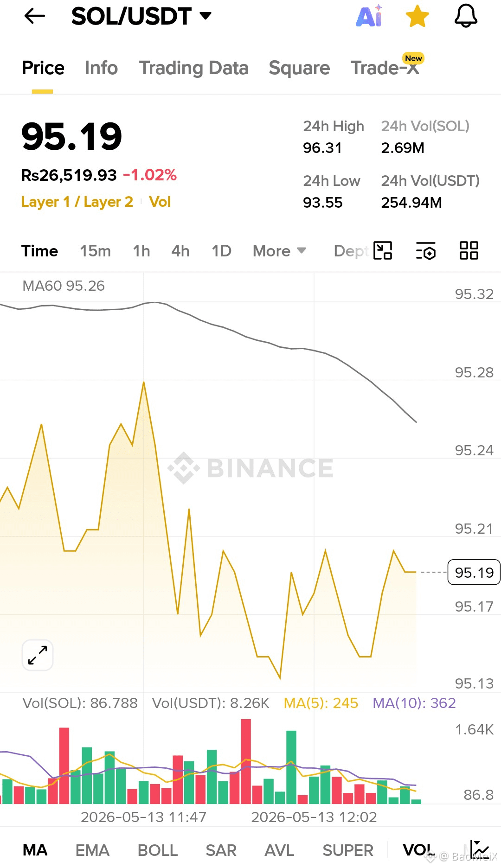Select the EMA indicator
The height and width of the screenshot is (868, 501).
[92, 850]
